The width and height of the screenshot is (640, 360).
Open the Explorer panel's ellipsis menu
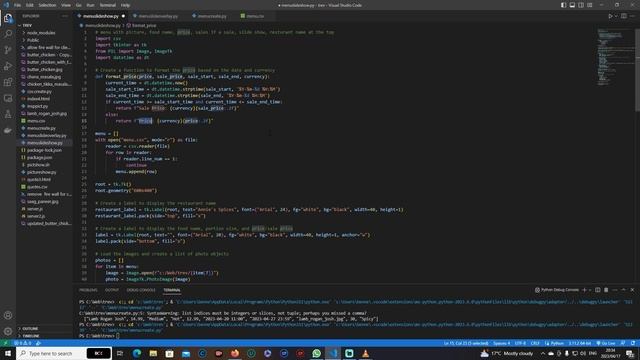(65, 16)
